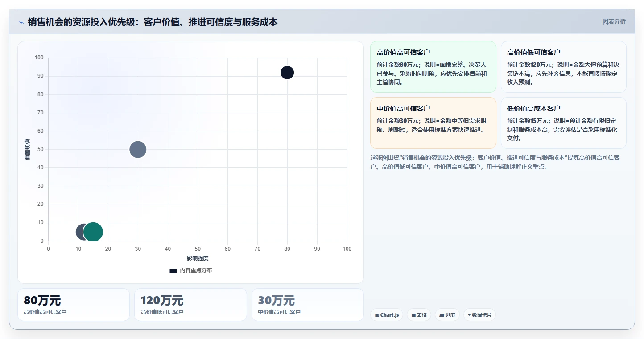Select the 120万元 stat card
The width and height of the screenshot is (644, 339).
[x=190, y=305]
